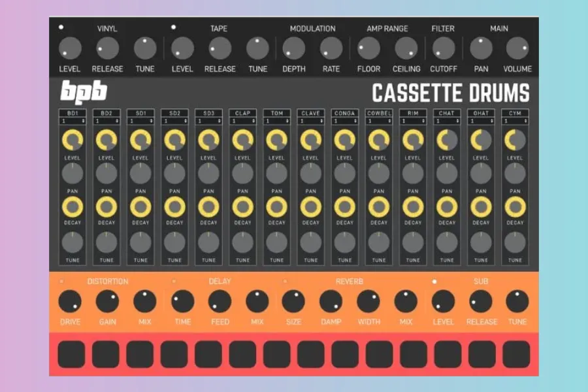Click the Sub Tune knob
The height and width of the screenshot is (392, 588).
[517, 301]
